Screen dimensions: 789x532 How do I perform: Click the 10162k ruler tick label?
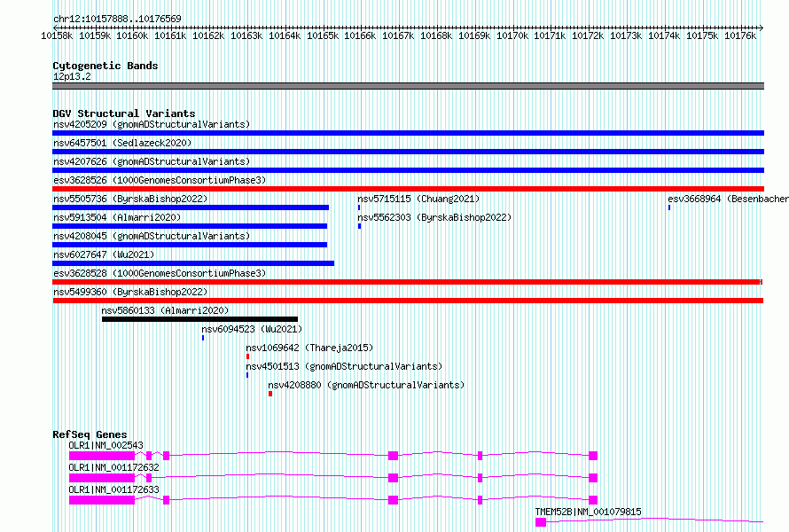coord(208,35)
